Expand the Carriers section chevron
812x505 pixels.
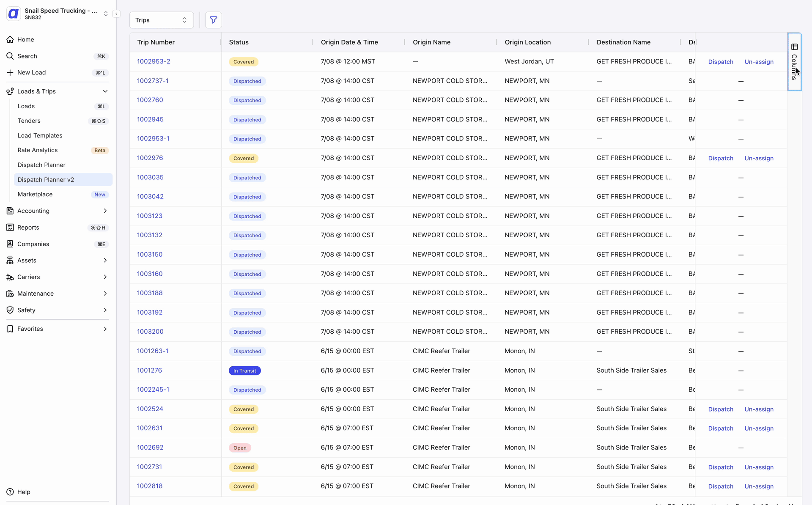tap(105, 277)
